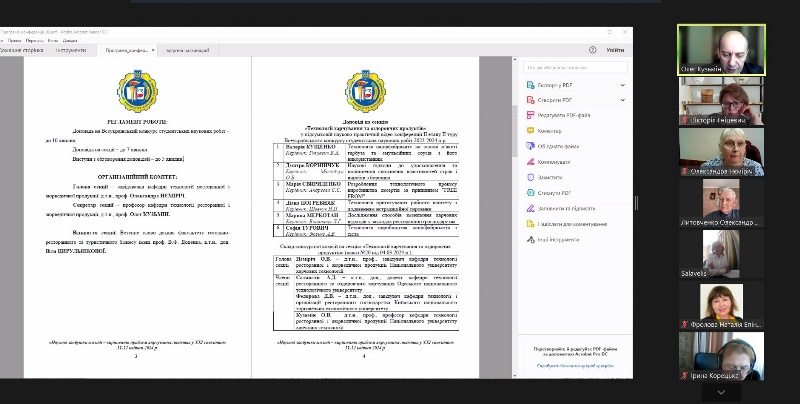The image size is (800, 404).
Task: Select Олег Кузьмін video thumbnail
Action: [x=721, y=50]
